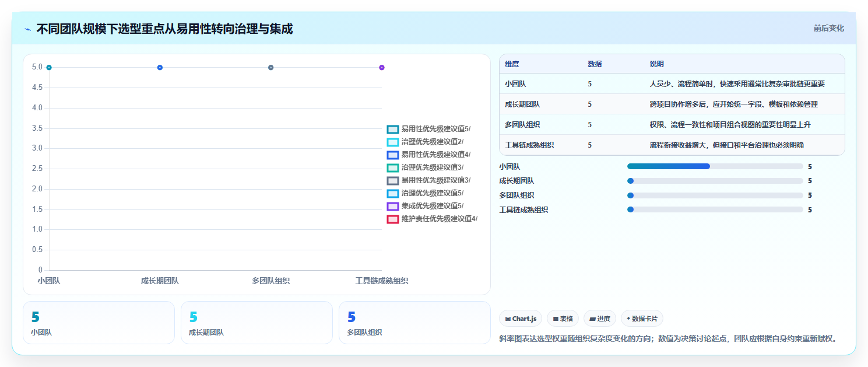
Task: Click description 跨项目协作增多后 in the table
Action: tap(734, 104)
